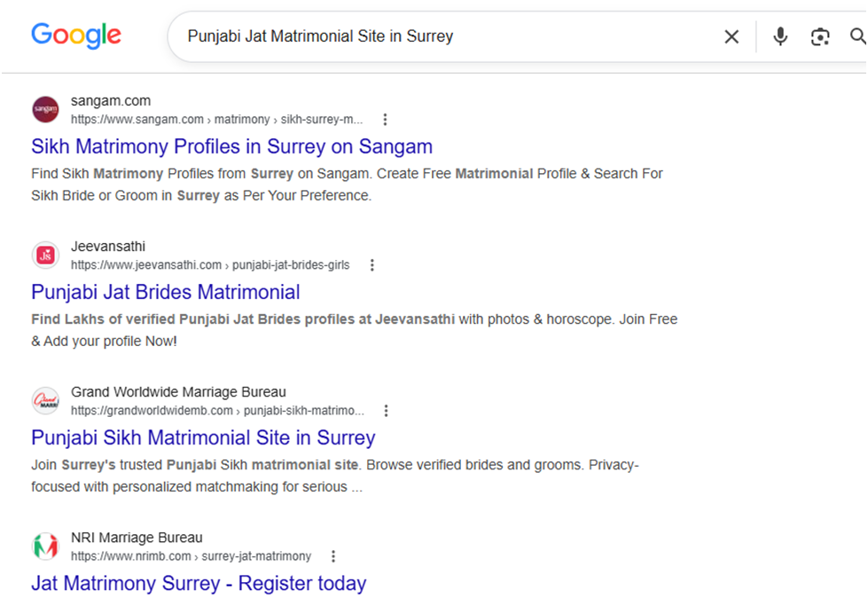The height and width of the screenshot is (598, 868).
Task: Click the snippet starting Find Lakhs of verified
Action: tap(355, 330)
